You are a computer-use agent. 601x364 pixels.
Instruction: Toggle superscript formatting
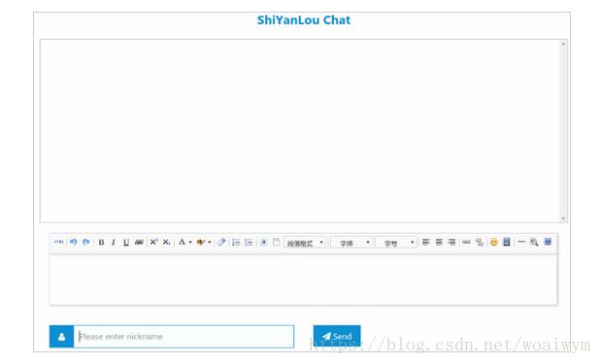[x=153, y=242]
